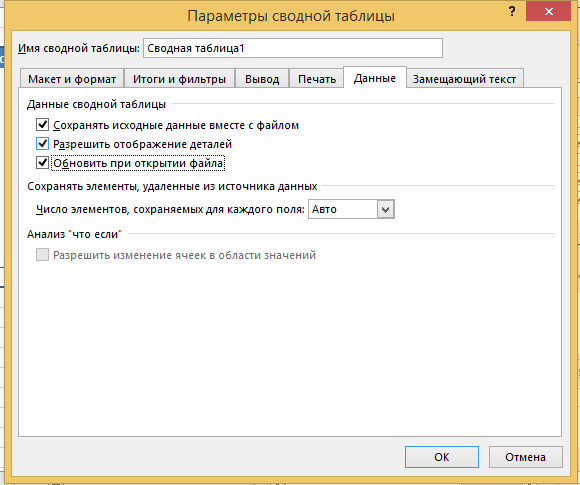Go to the Печать tab
Image resolution: width=580 pixels, height=485 pixels.
pos(317,79)
